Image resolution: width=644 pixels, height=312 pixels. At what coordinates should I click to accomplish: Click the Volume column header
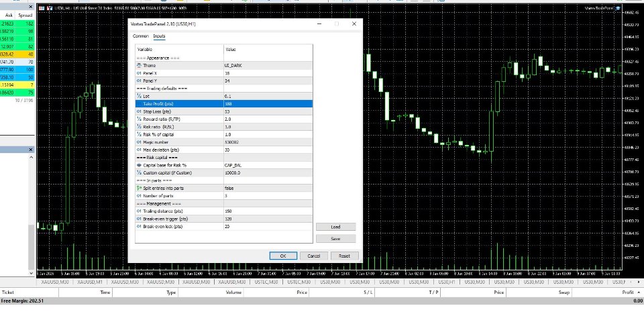point(211,293)
